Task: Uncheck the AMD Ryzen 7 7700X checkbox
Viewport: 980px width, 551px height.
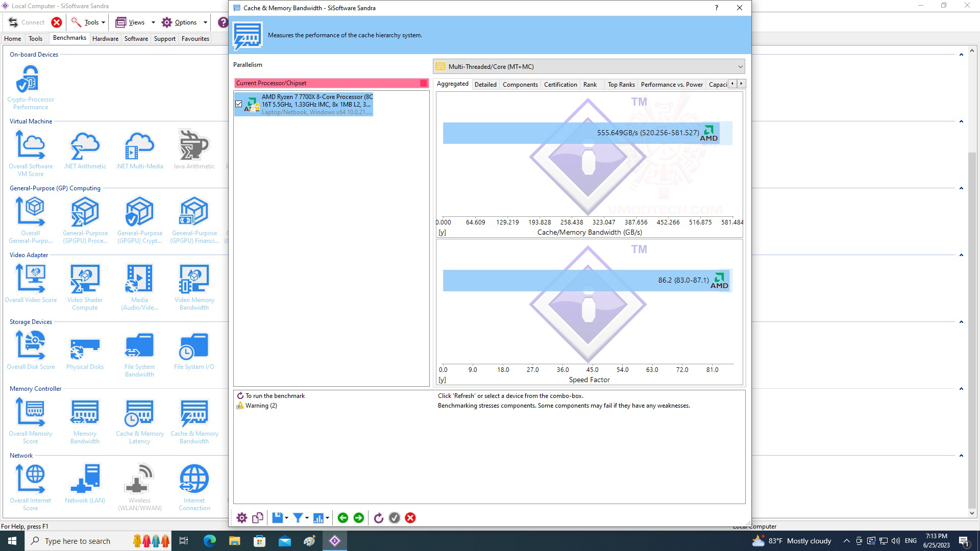Action: pos(238,104)
